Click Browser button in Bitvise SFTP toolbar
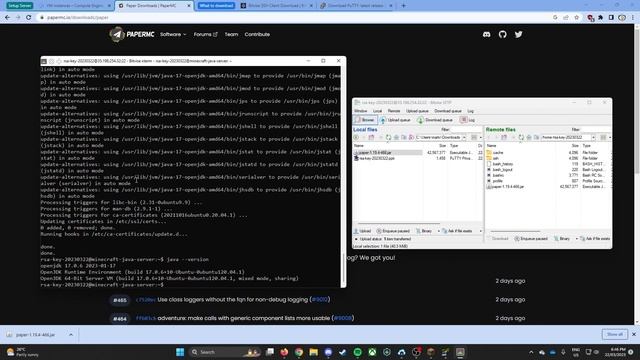 point(365,120)
